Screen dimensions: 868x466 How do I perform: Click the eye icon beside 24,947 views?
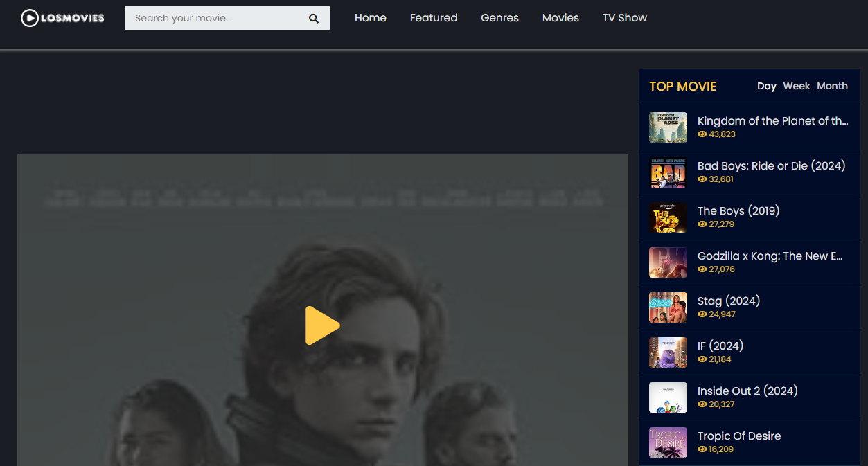pos(702,314)
